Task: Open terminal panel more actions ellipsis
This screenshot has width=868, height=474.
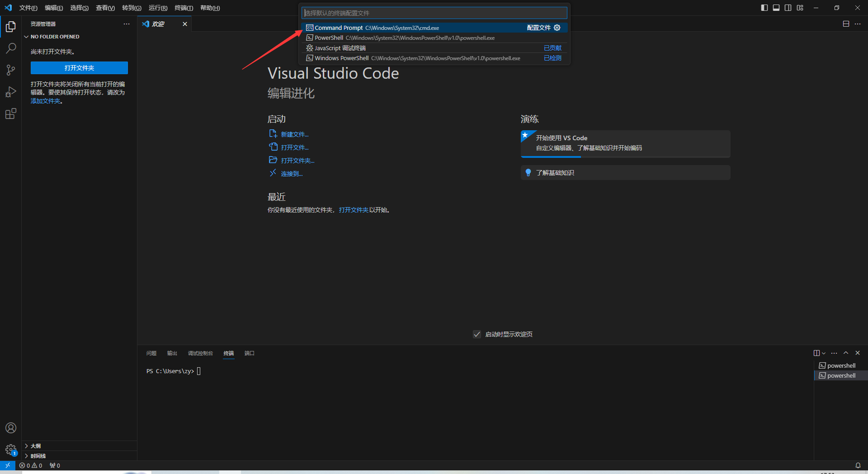Action: [834, 353]
